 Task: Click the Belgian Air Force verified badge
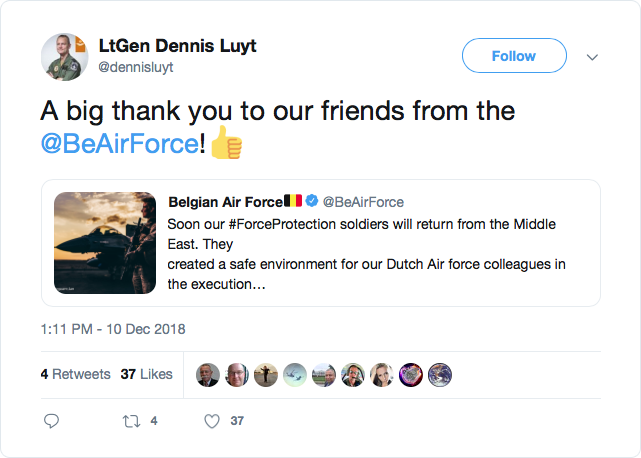click(311, 202)
